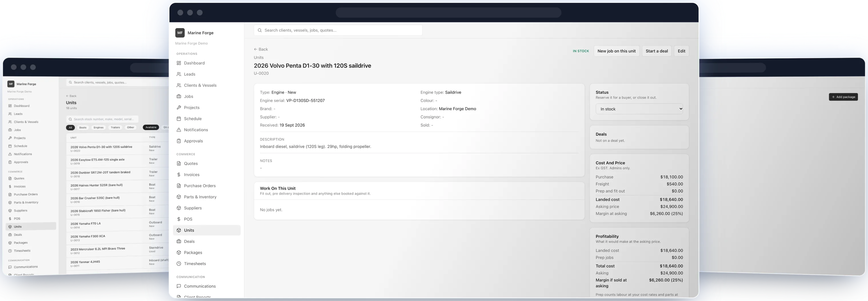Click the Quotes document icon in front sidebar

click(179, 163)
